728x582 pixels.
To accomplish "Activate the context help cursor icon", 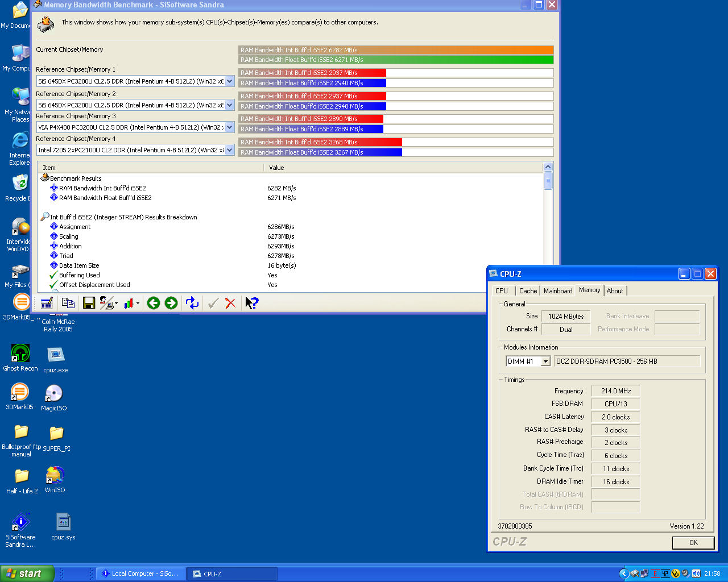I will click(x=251, y=304).
